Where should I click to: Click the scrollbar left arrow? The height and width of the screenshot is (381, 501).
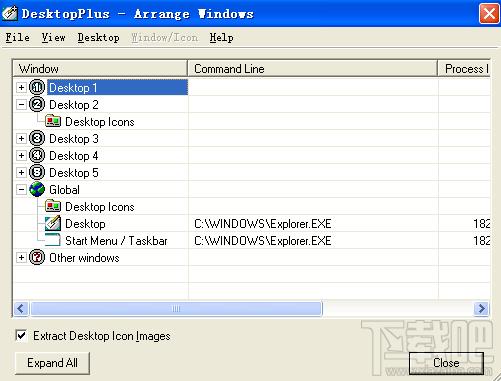pyautogui.click(x=21, y=308)
